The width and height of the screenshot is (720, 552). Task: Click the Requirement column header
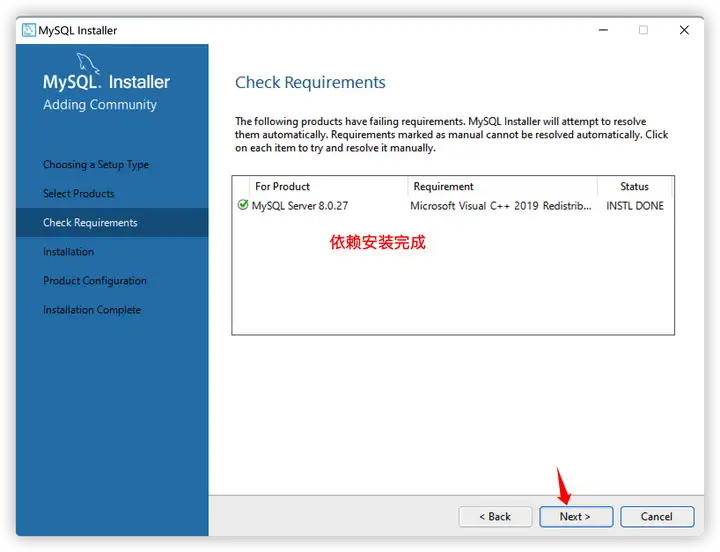click(x=502, y=186)
